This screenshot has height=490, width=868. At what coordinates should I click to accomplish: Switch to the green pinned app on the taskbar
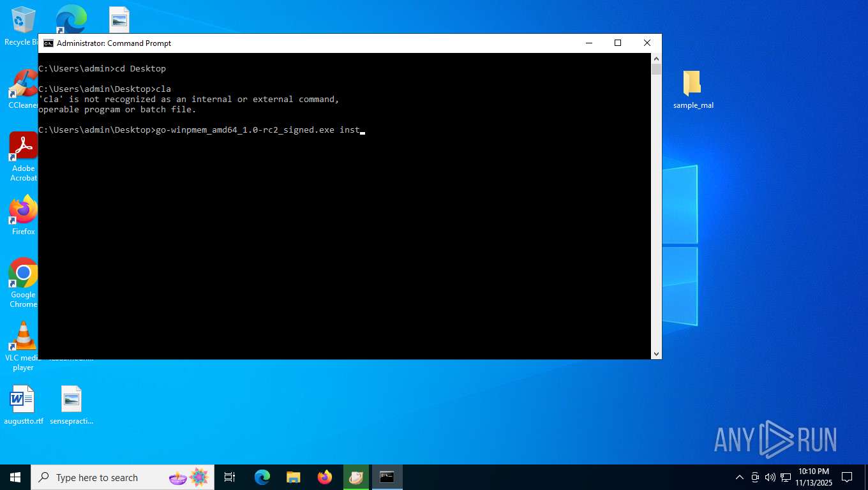point(356,477)
